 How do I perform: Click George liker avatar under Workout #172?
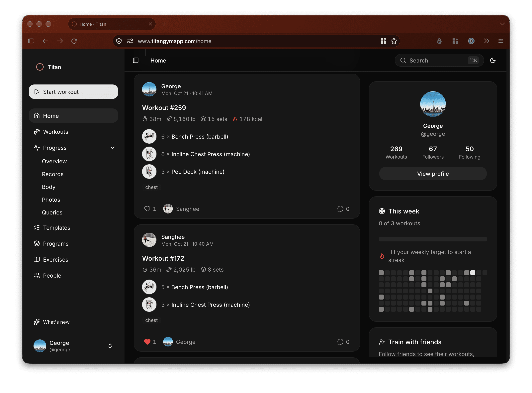(168, 342)
